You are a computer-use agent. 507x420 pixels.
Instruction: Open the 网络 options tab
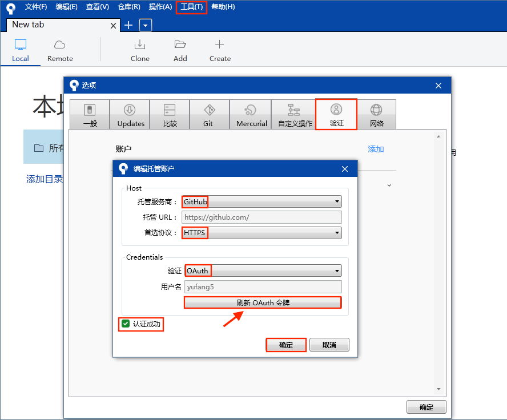(x=377, y=115)
